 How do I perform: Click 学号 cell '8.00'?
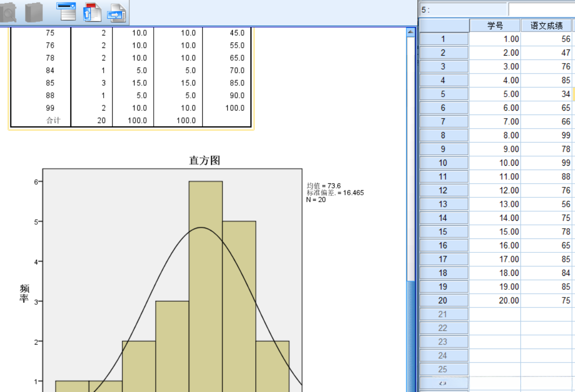[495, 135]
